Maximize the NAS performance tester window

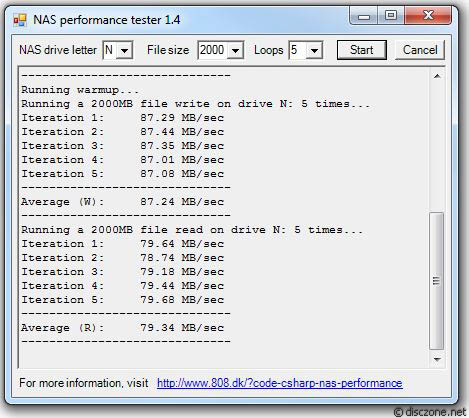click(391, 16)
